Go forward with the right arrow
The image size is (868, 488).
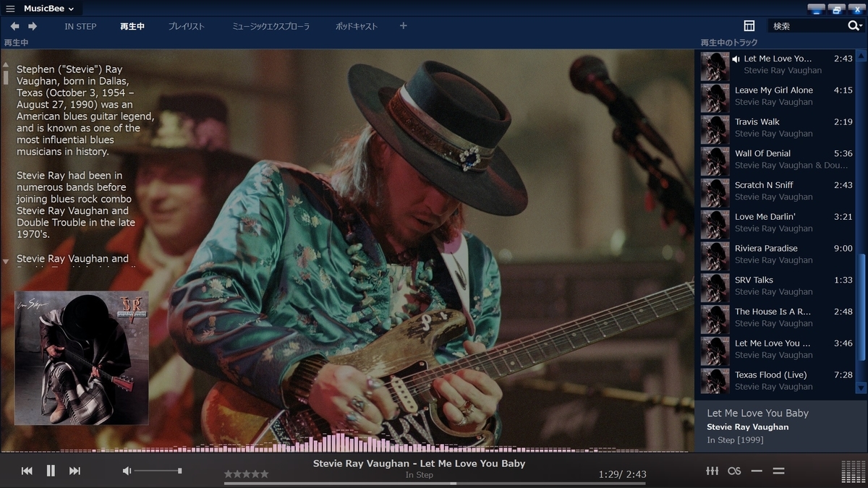pos(33,26)
